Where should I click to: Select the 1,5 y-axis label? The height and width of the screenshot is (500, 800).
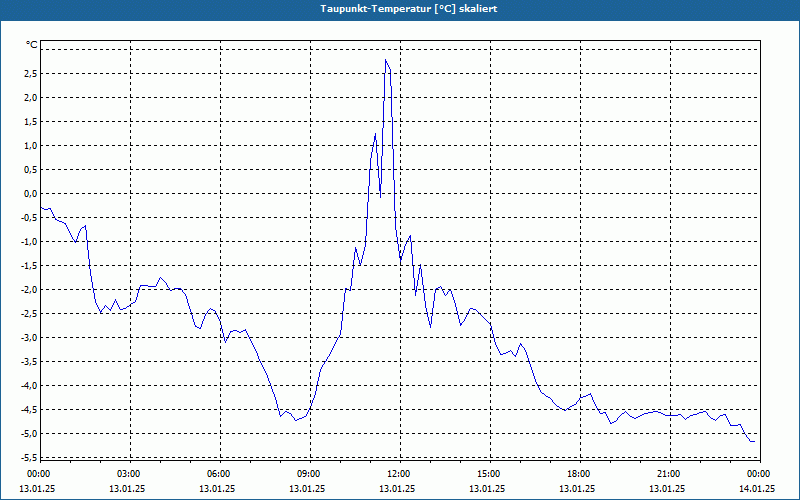pyautogui.click(x=31, y=121)
